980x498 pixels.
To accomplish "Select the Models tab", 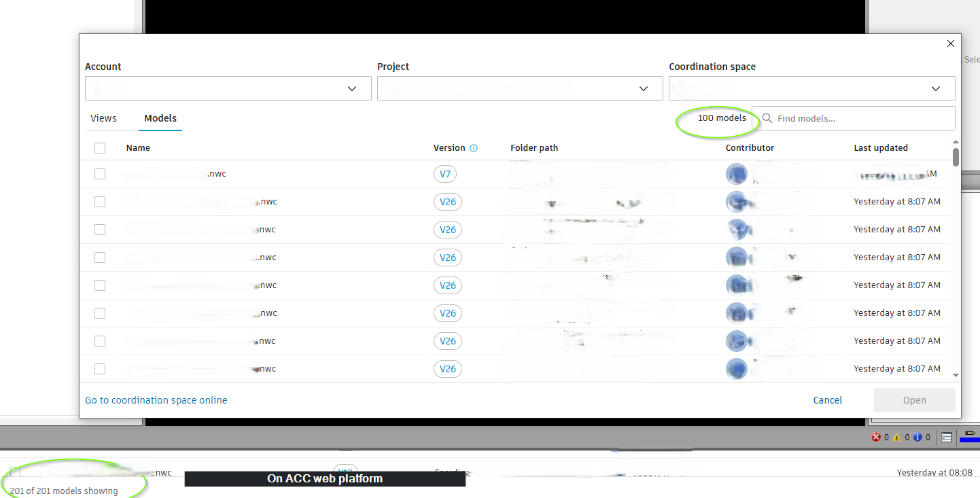I will point(160,118).
